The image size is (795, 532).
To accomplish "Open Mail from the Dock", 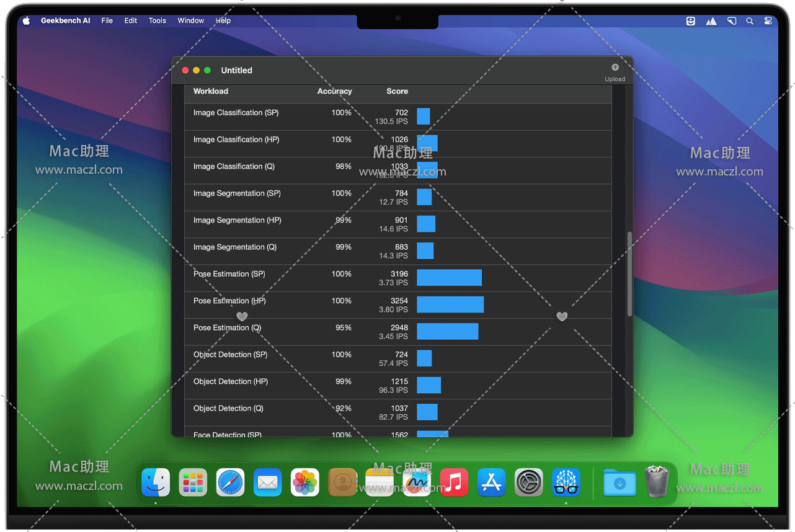I will tap(268, 482).
